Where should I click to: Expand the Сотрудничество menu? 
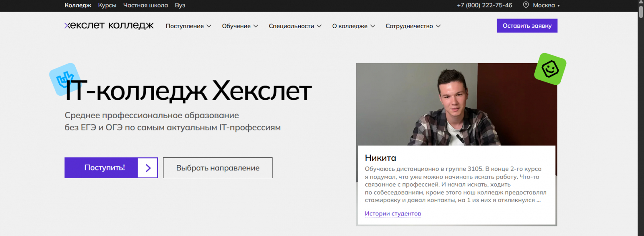tap(413, 26)
